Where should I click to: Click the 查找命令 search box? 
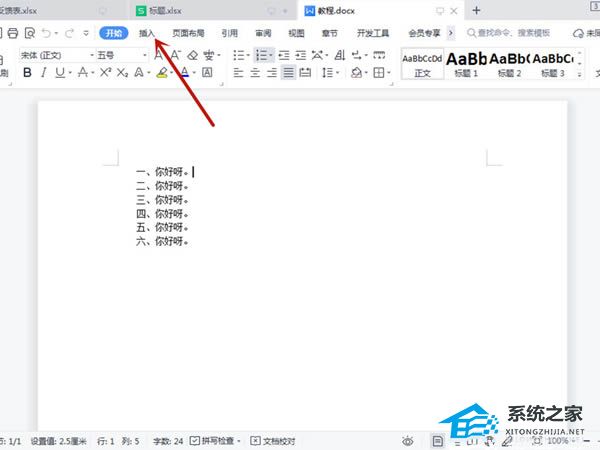click(509, 33)
